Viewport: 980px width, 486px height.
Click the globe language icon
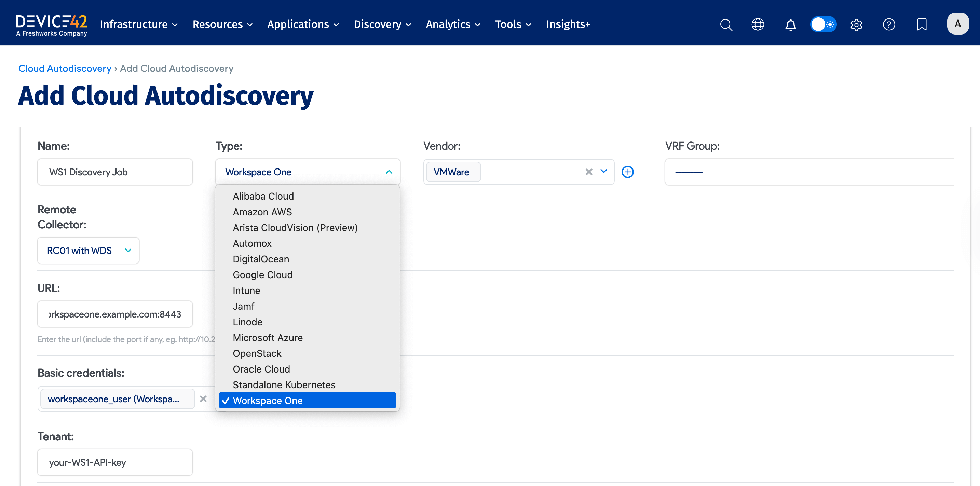(758, 24)
